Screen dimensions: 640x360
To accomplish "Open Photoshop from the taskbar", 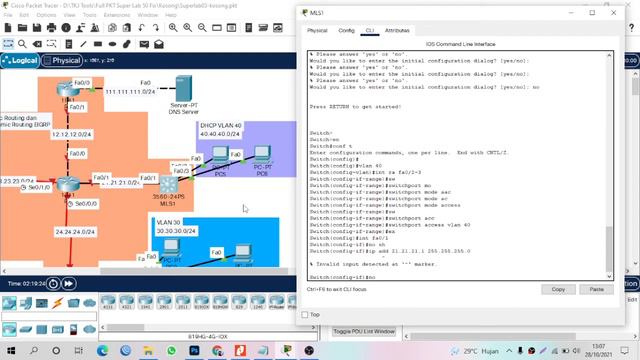I will coord(194,351).
